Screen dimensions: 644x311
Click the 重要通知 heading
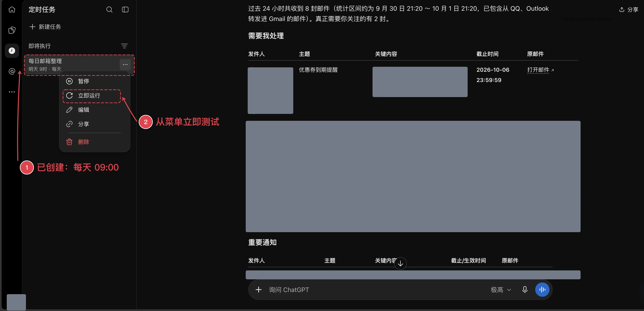(262, 242)
